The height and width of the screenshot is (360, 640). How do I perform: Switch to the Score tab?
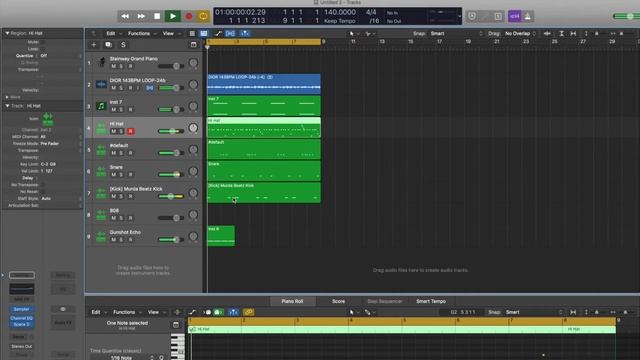point(338,301)
